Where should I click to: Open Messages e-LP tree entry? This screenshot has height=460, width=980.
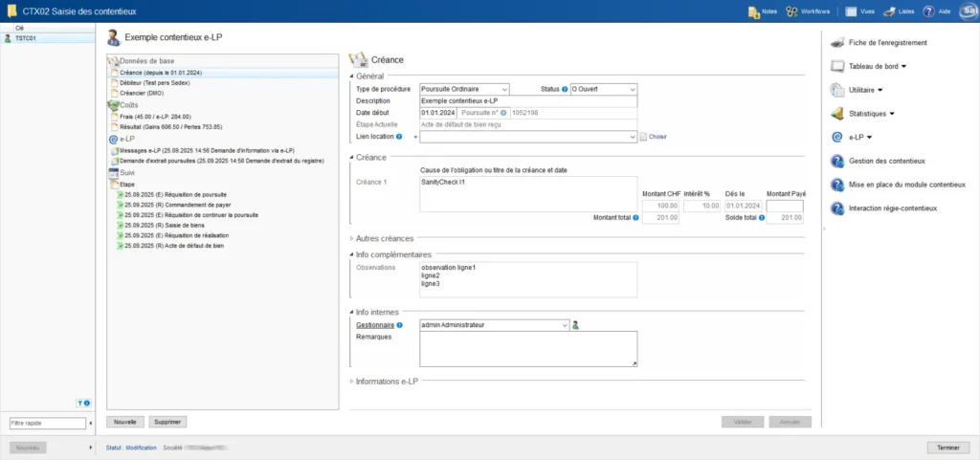point(207,150)
